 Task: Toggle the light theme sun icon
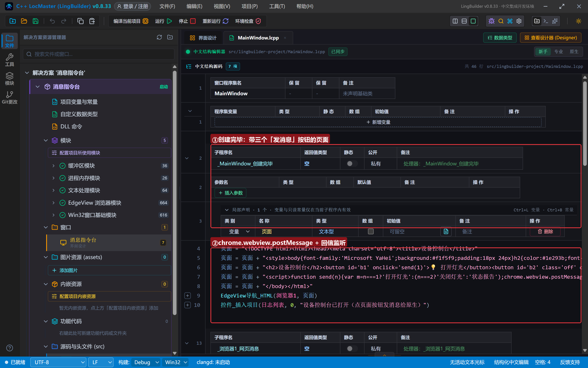[x=579, y=21]
